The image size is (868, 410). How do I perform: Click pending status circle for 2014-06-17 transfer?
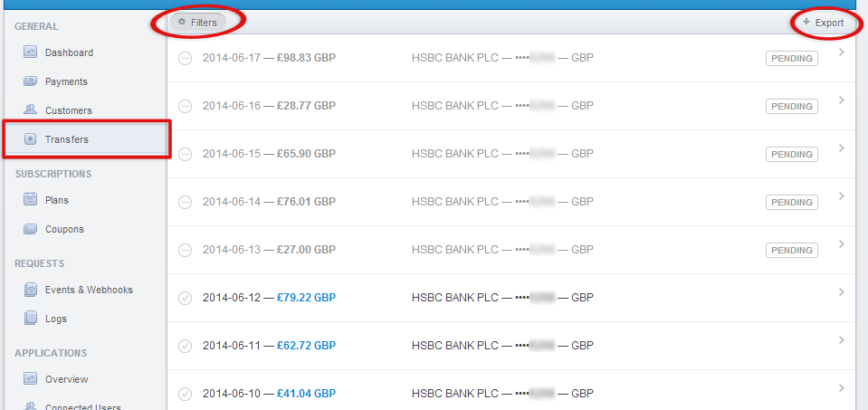186,58
